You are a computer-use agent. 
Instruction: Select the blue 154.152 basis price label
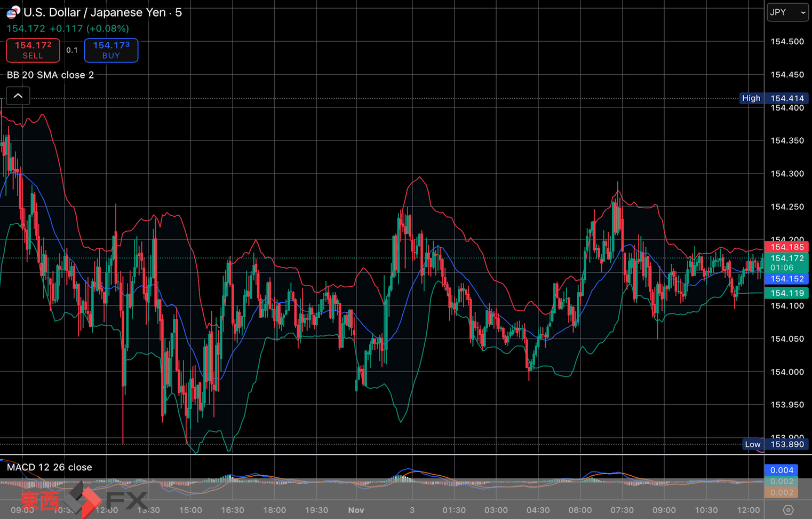(787, 279)
